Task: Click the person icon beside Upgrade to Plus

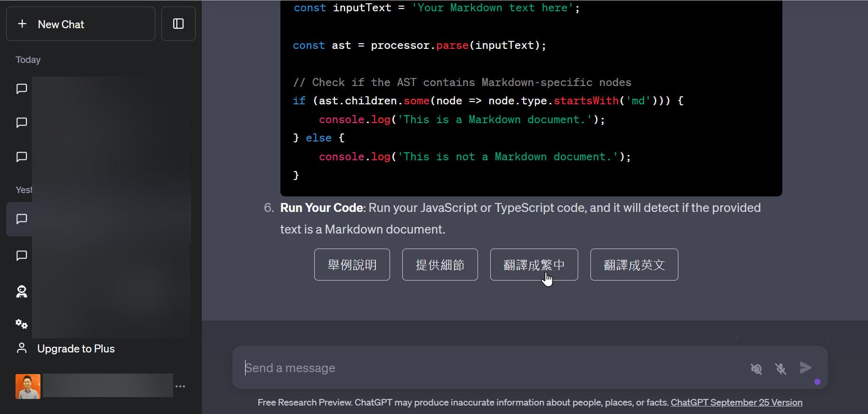Action: (x=22, y=348)
